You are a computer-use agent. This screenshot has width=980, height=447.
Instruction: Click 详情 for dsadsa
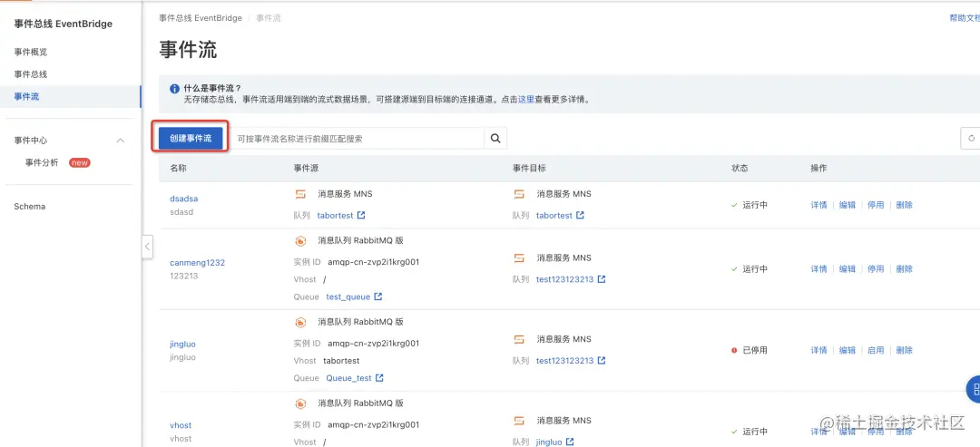pyautogui.click(x=818, y=205)
